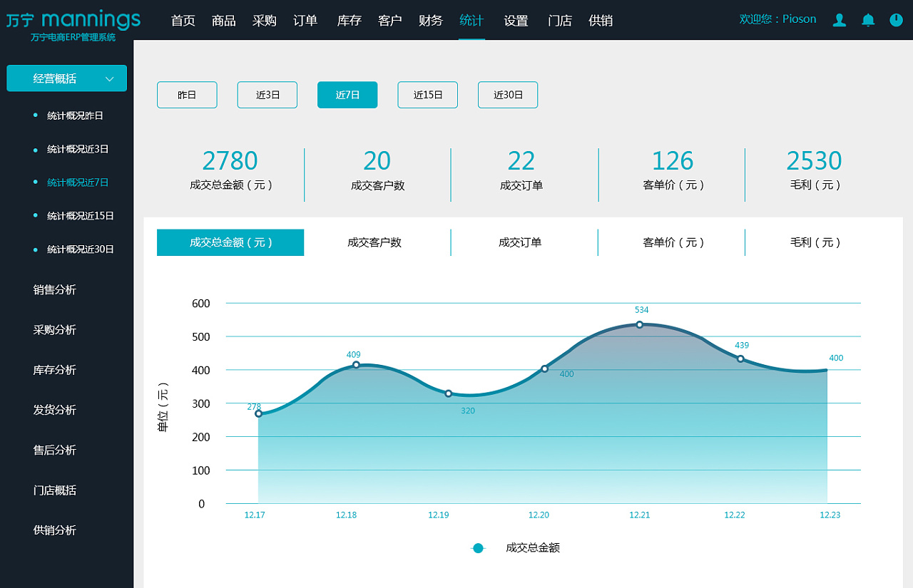Click the 近30日 filter button
The width and height of the screenshot is (913, 588).
(x=507, y=95)
